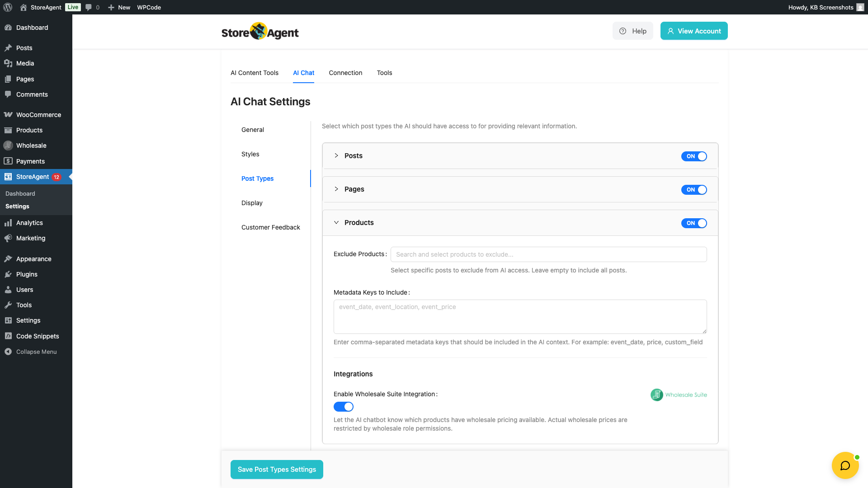Click the StoreAgent icon in sidebar
This screenshot has height=488, width=868.
click(x=8, y=177)
